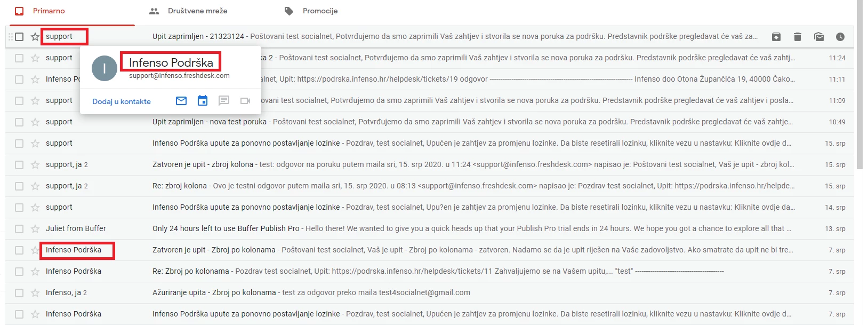Click the '11:11' timestamp

pyautogui.click(x=837, y=80)
